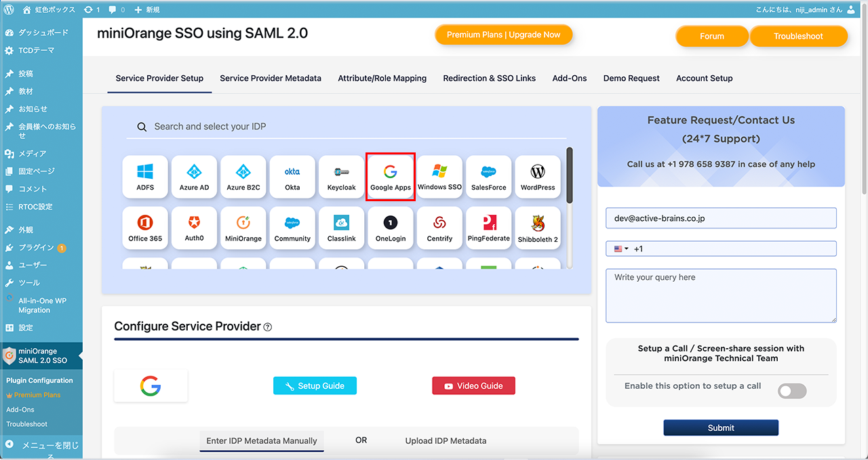Choose the Classlink IDP tile
The height and width of the screenshot is (460, 868).
pos(341,228)
